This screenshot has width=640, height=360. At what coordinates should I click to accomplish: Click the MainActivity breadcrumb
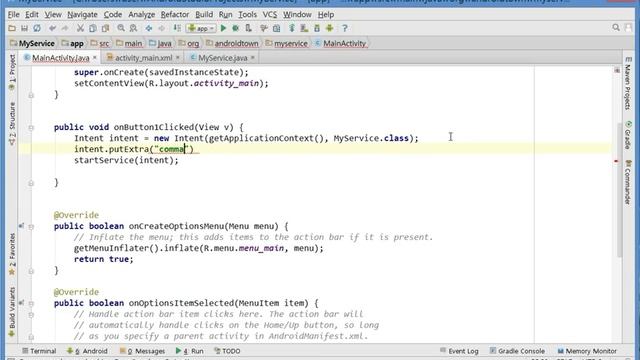point(340,43)
